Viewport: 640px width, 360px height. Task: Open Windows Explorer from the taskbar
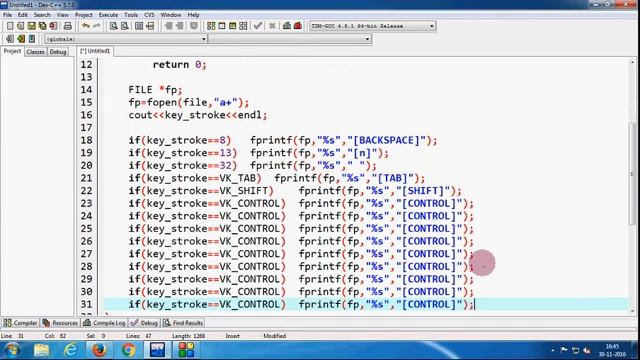pos(41,350)
